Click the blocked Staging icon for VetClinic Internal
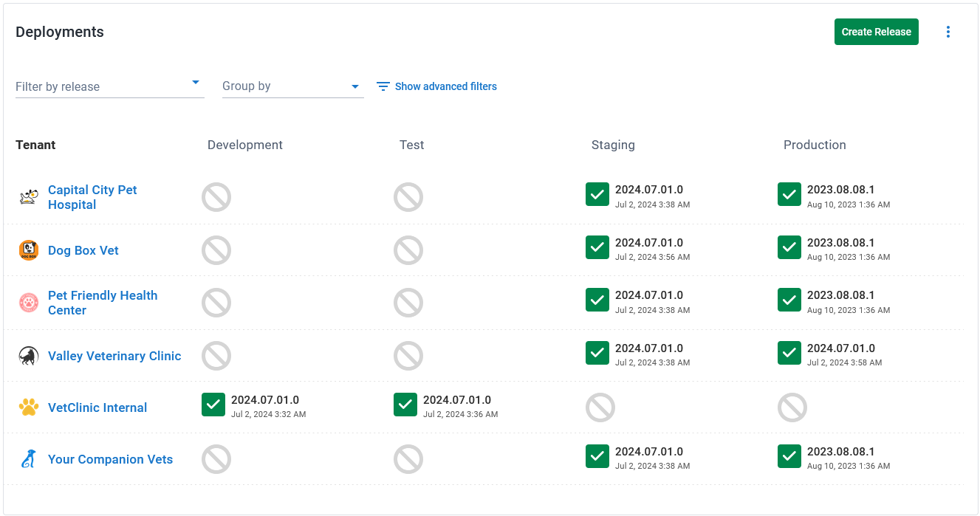980x516 pixels. coord(600,407)
